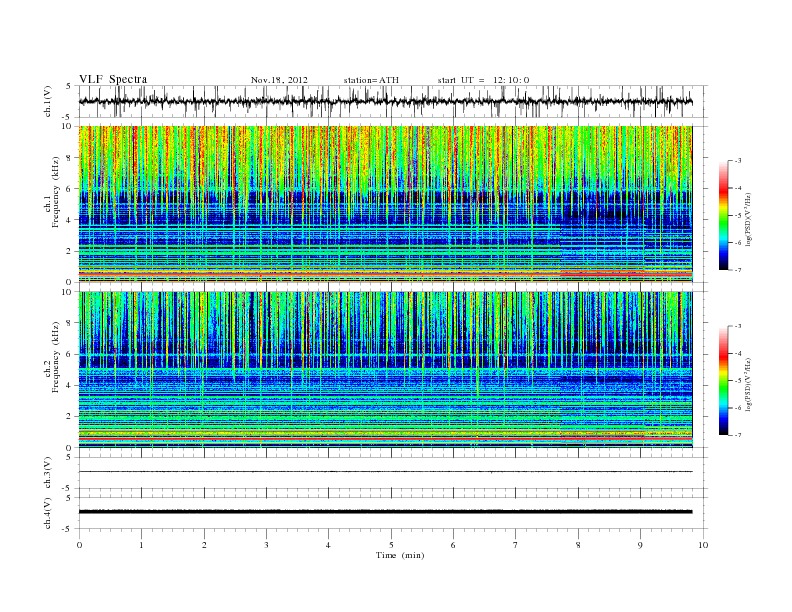
Task: Select the "Nov.18, 2012" date text
Action: click(x=279, y=80)
